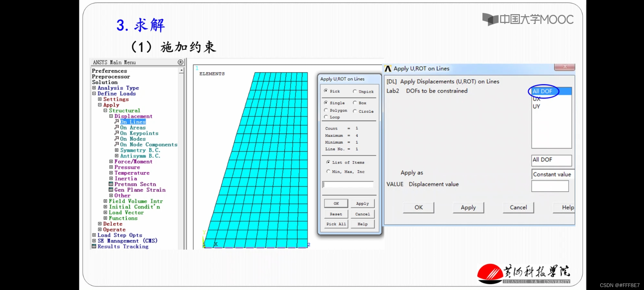
Task: Click Apply in Apply U,ROT dialog
Action: point(468,207)
